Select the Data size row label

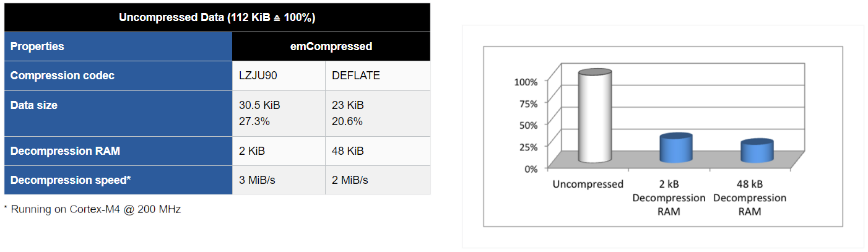tap(118, 113)
